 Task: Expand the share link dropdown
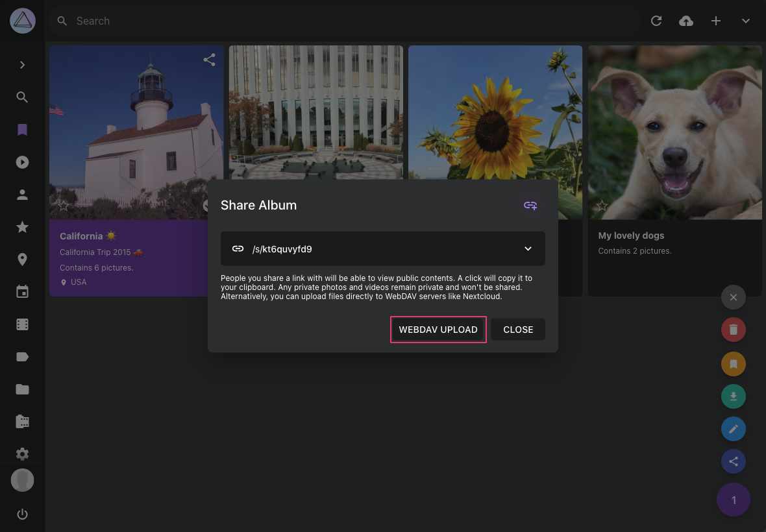tap(527, 248)
